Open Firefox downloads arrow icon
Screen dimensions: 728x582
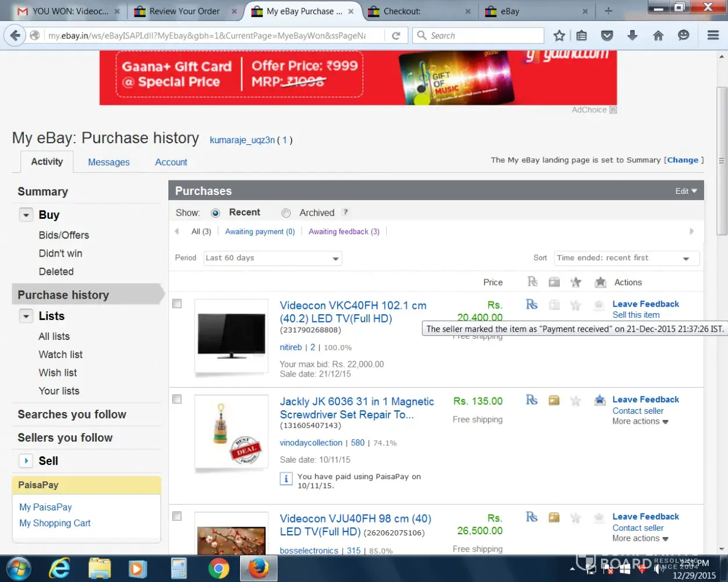(632, 36)
